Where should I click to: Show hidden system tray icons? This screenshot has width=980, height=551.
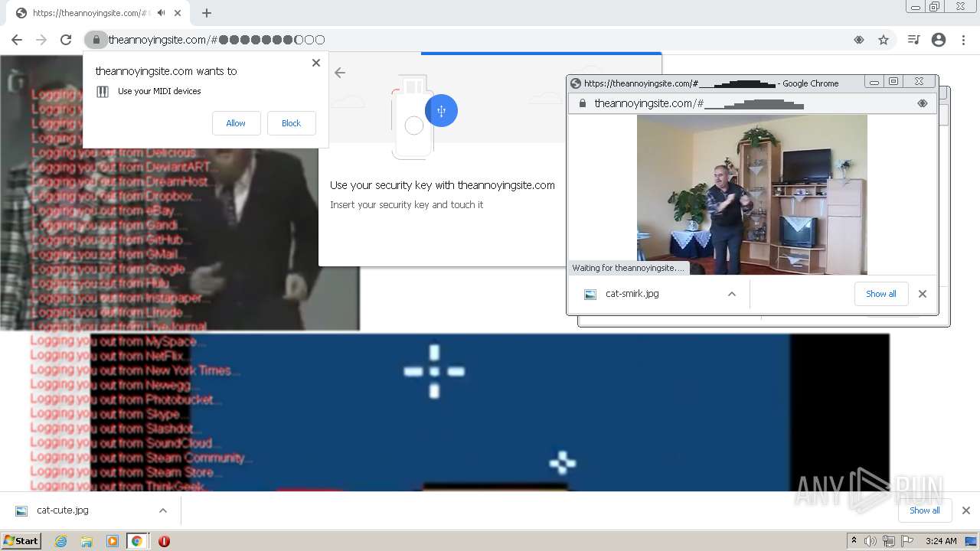[854, 541]
